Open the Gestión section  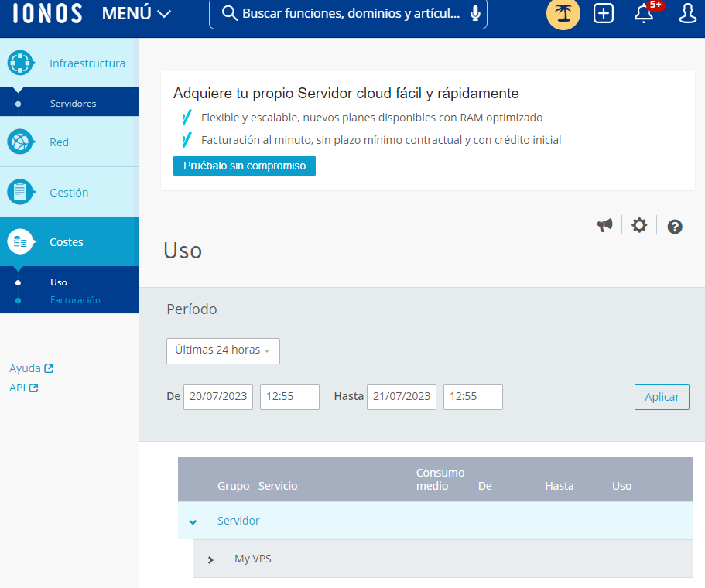click(69, 193)
